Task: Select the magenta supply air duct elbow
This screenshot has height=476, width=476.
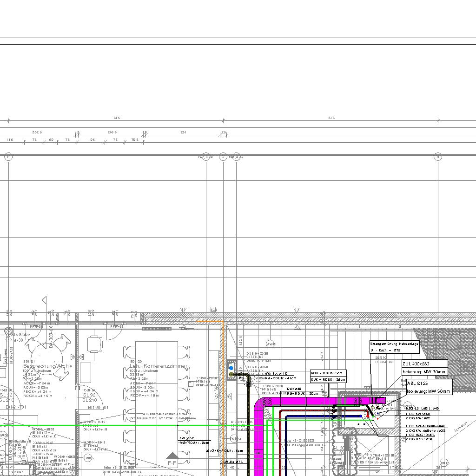Action: (x=260, y=404)
